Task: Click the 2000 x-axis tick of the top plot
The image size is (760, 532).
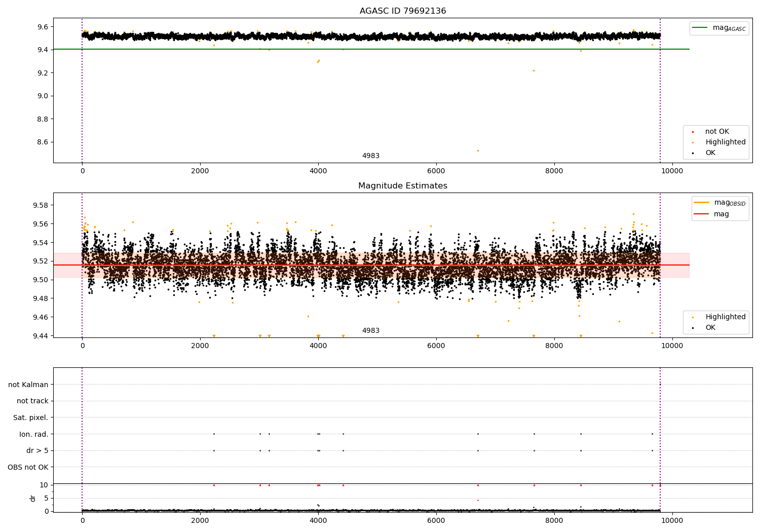Action: 200,171
